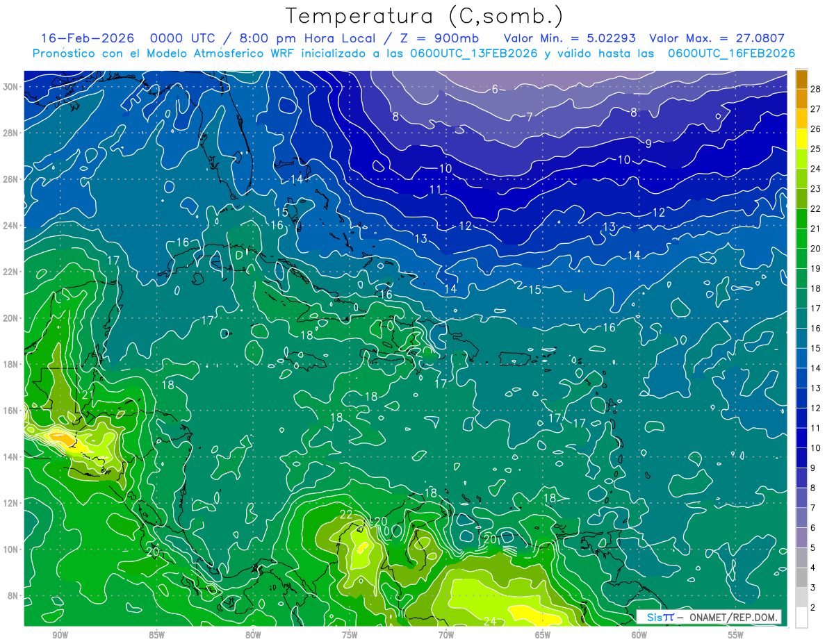
Task: Pick the teal colorbar swatch between 16 and 17
Action: coord(801,318)
